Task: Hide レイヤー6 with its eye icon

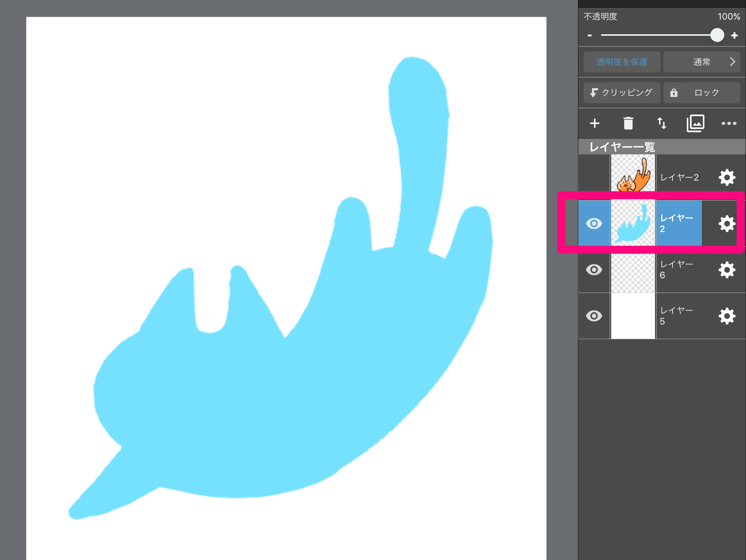Action: point(594,269)
